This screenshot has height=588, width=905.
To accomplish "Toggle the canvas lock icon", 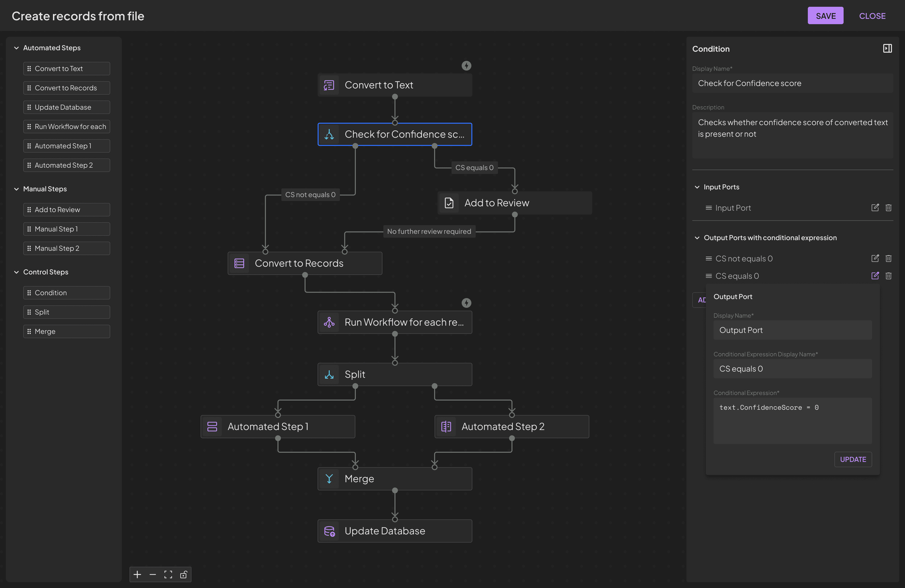I will point(184,574).
